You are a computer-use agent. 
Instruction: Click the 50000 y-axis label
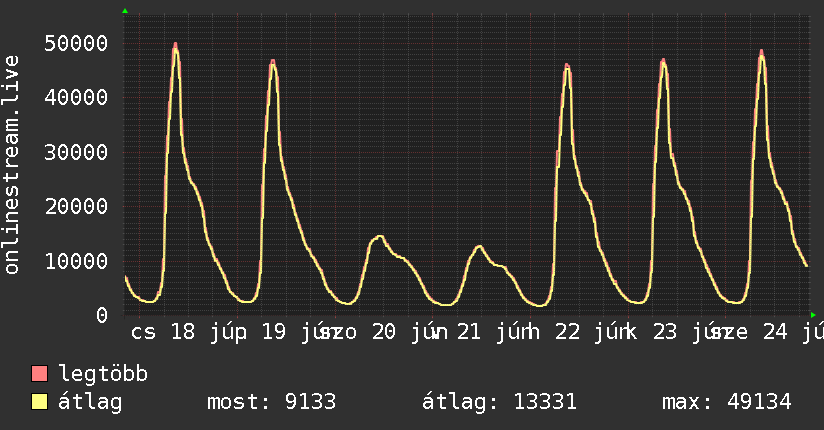coord(76,43)
